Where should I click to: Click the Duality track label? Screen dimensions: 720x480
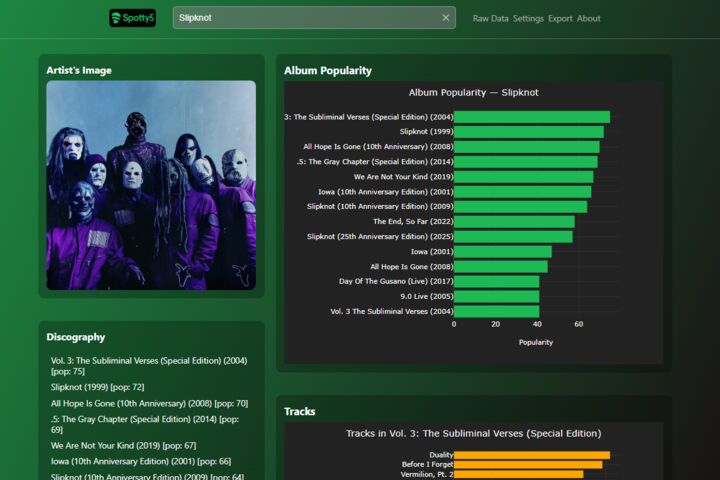tap(441, 455)
